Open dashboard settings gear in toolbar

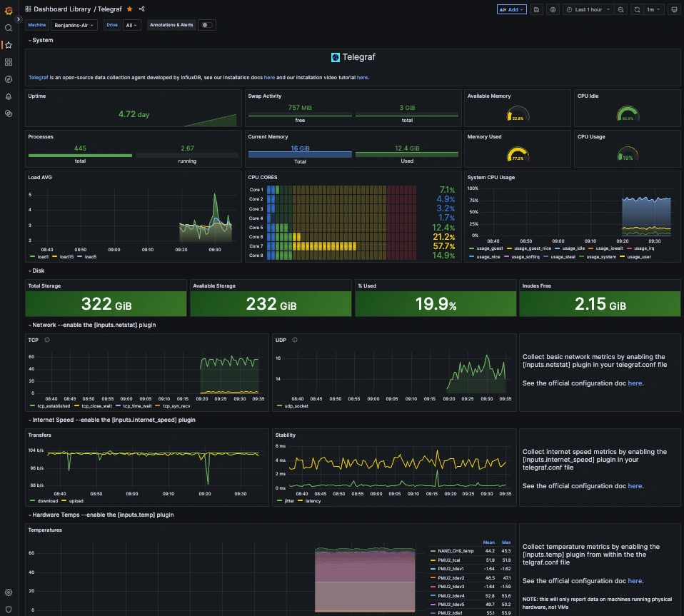click(553, 9)
